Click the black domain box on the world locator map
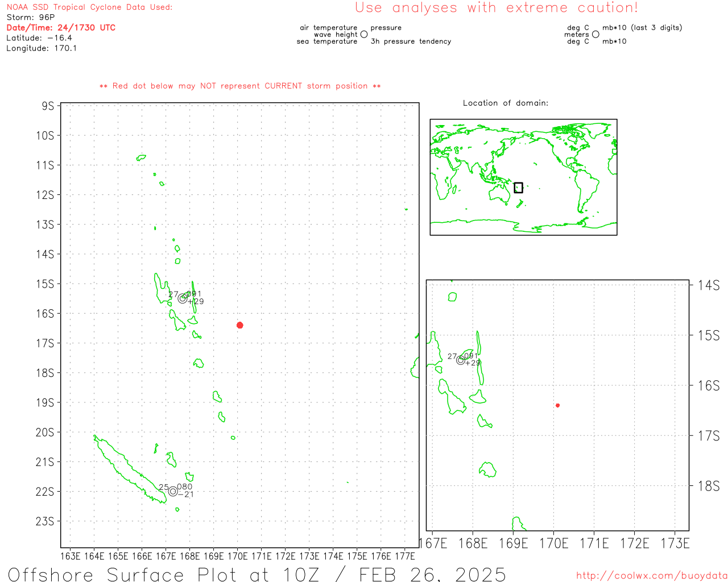 tap(518, 188)
